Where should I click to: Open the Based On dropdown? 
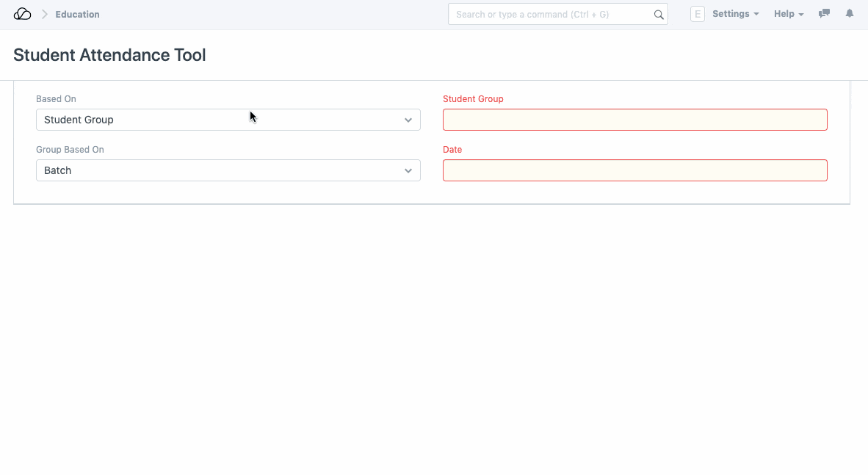228,120
